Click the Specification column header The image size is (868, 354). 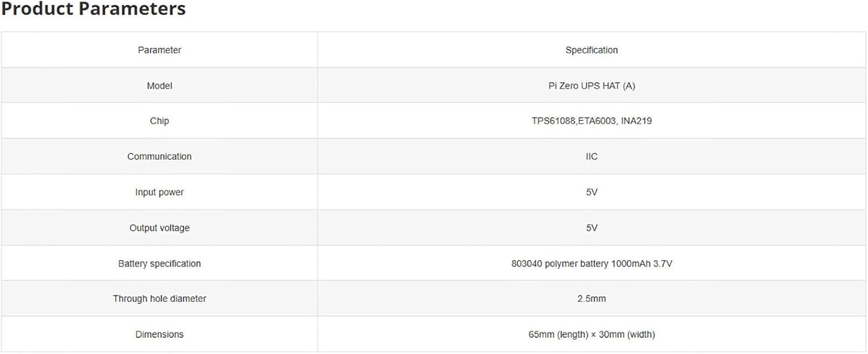pyautogui.click(x=591, y=50)
